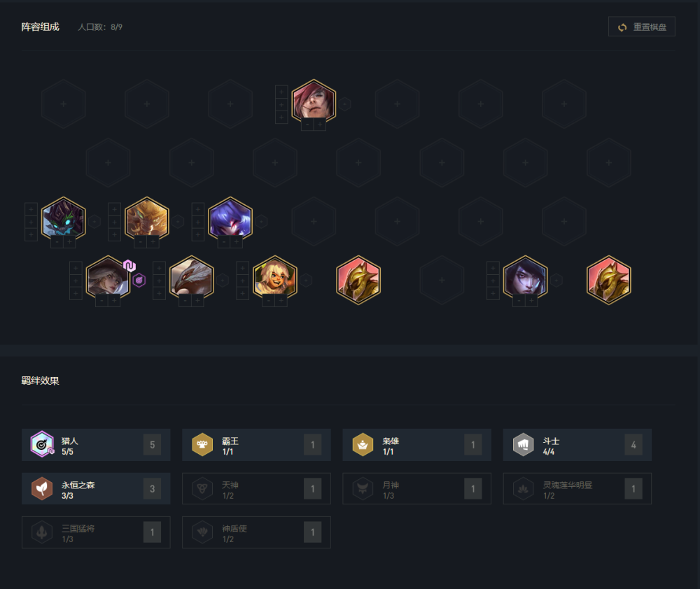This screenshot has height=589, width=700.
Task: Increase star level of the red-haired champion
Action: 320,125
